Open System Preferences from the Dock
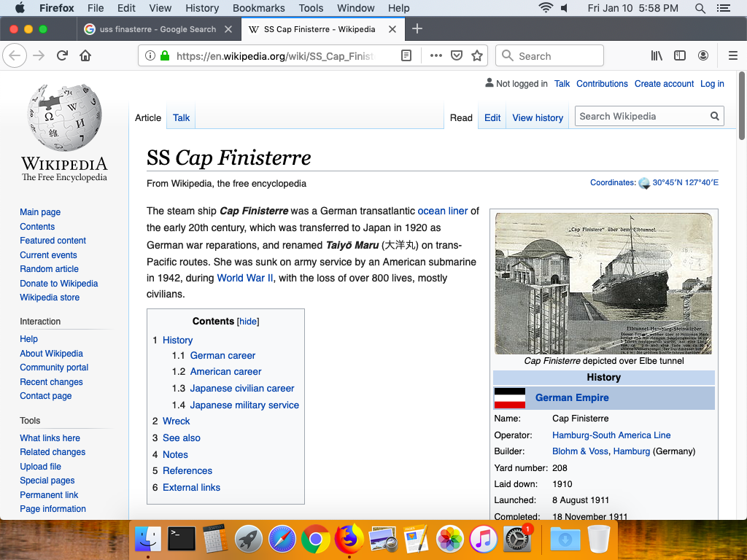The image size is (747, 560). (517, 540)
